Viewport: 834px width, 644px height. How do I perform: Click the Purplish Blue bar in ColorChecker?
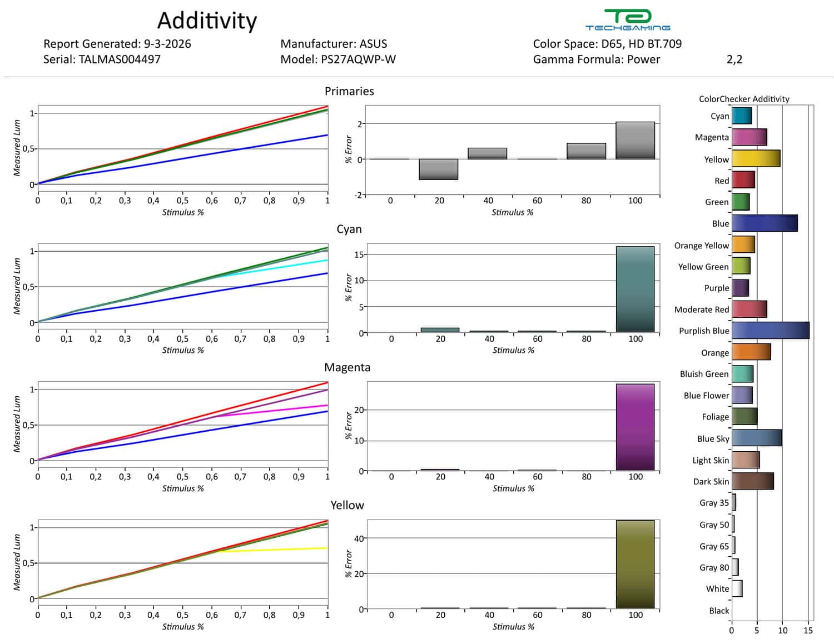[770, 331]
